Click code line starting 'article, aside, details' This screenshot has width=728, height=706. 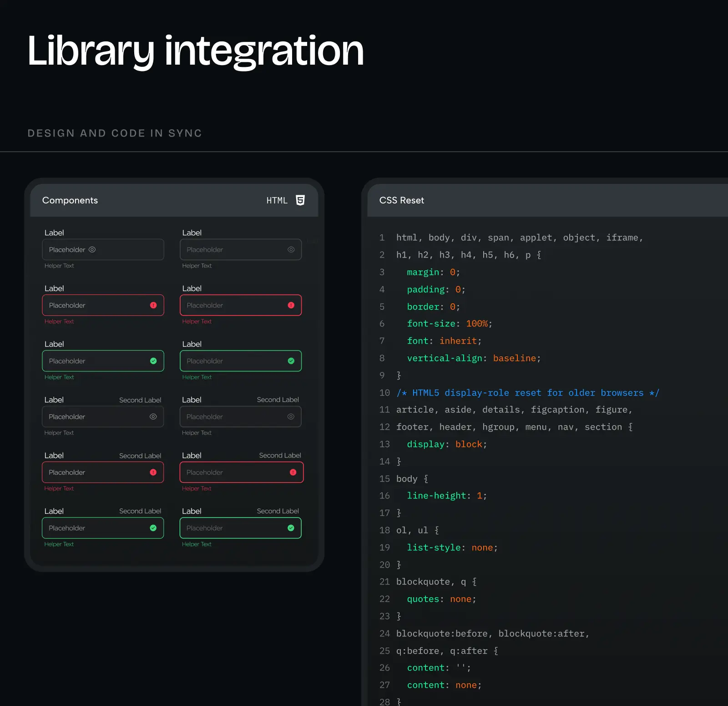(514, 410)
